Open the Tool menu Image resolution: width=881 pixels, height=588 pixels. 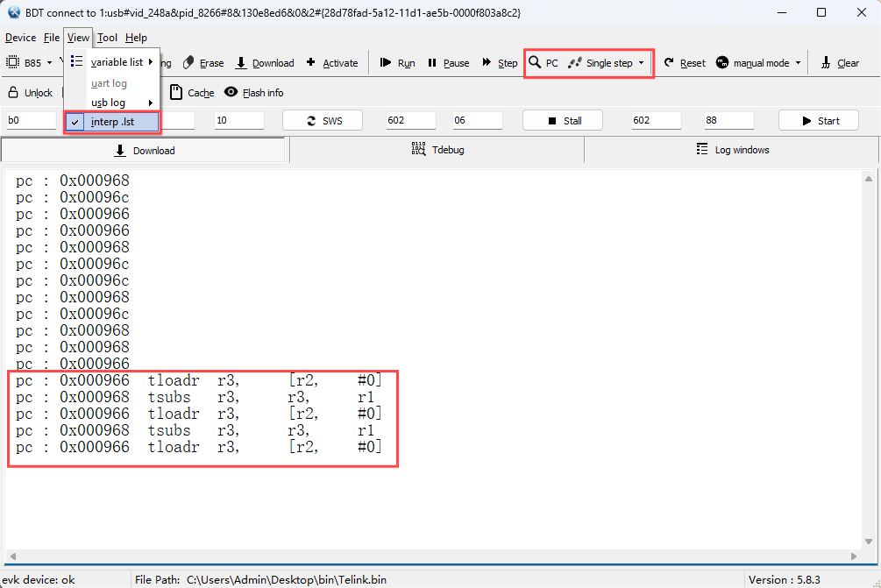tap(107, 38)
